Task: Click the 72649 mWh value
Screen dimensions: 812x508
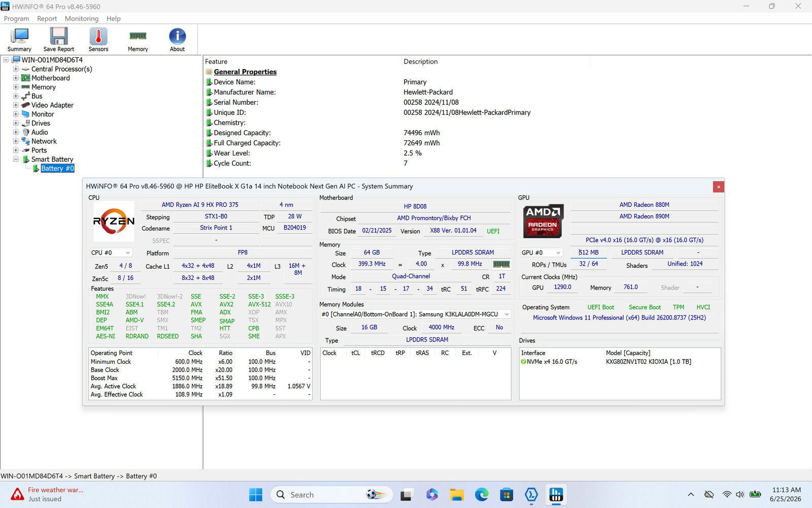Action: (x=422, y=143)
